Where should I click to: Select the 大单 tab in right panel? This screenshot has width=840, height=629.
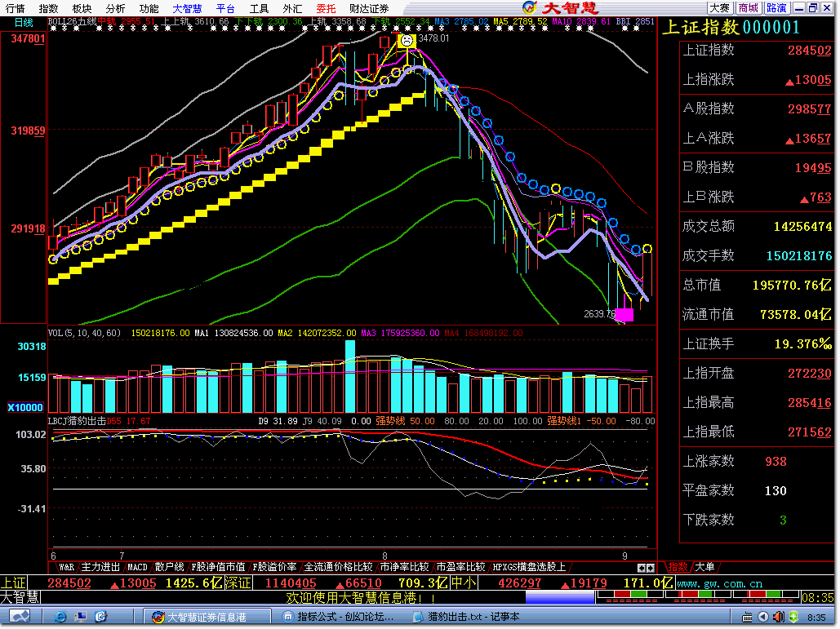704,568
